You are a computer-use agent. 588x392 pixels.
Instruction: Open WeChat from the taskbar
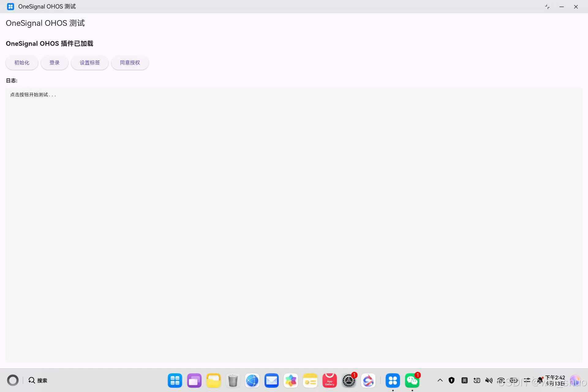(412, 381)
